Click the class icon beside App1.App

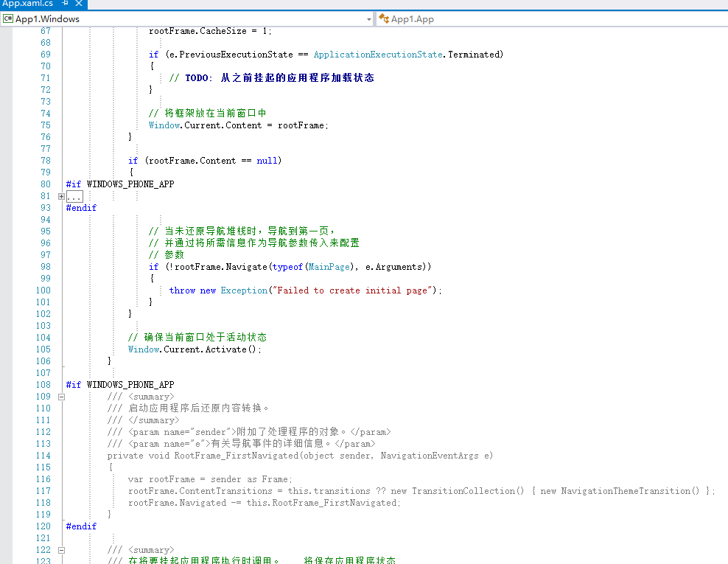click(x=384, y=18)
